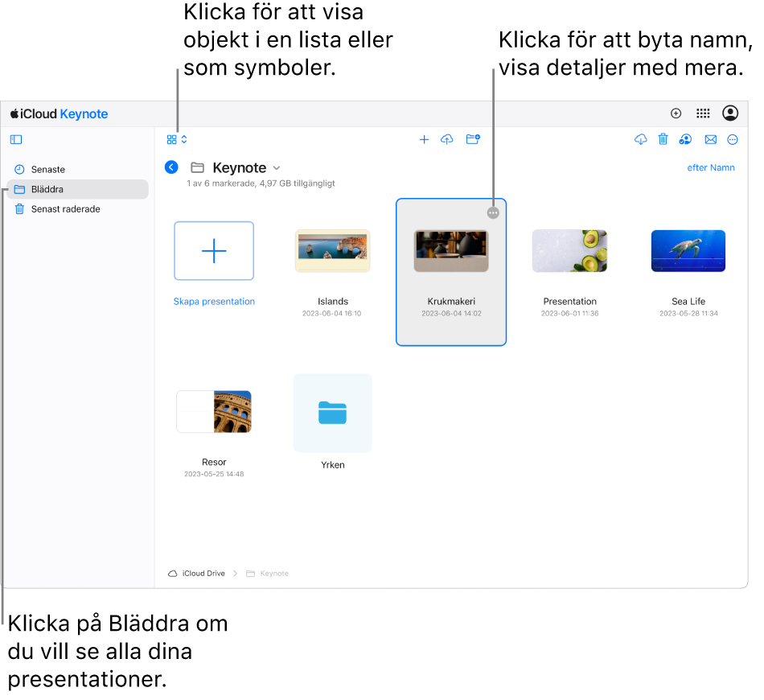The image size is (764, 700).
Task: Click the new folder icon
Action: point(473,140)
